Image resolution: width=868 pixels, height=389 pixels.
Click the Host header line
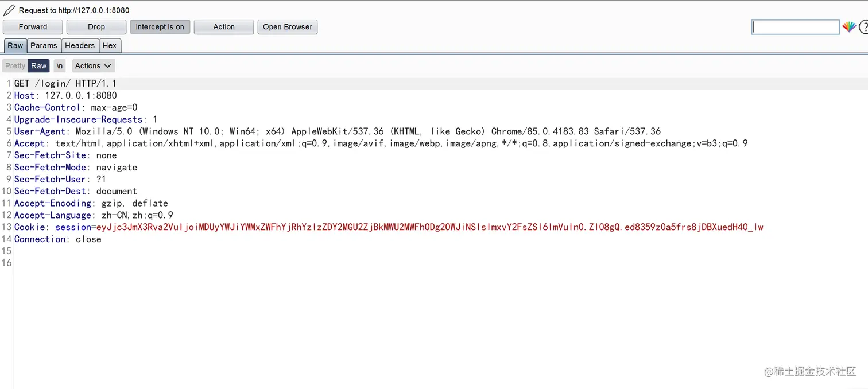click(x=65, y=96)
